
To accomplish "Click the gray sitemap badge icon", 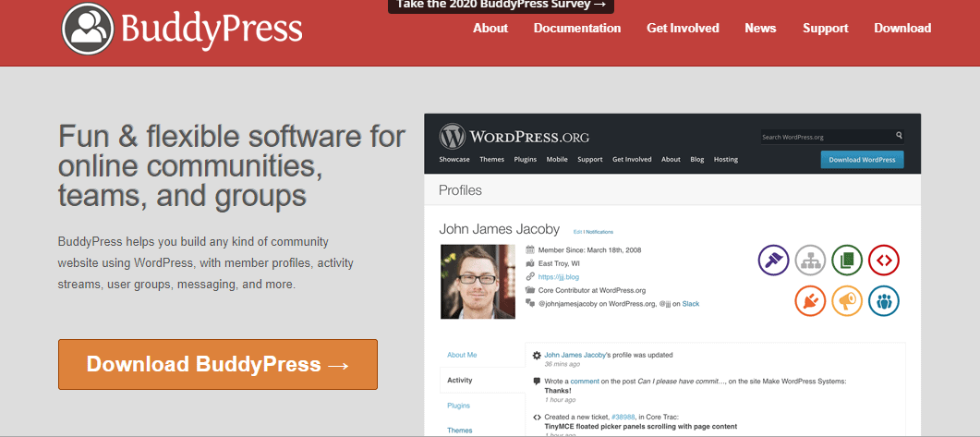I will (810, 260).
